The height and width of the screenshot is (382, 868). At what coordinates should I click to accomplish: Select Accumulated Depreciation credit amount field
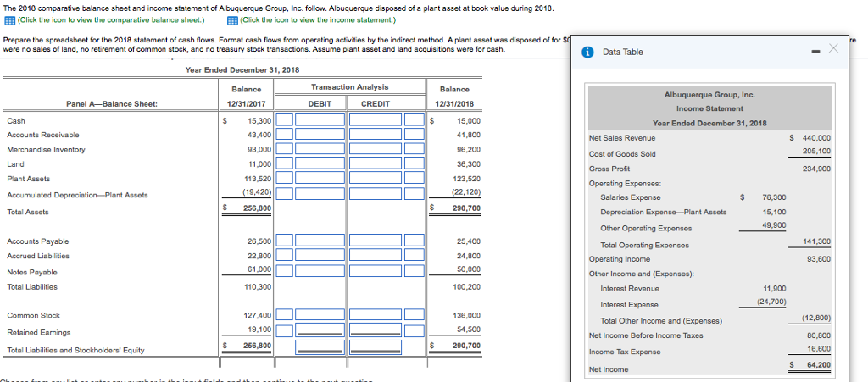(x=376, y=192)
